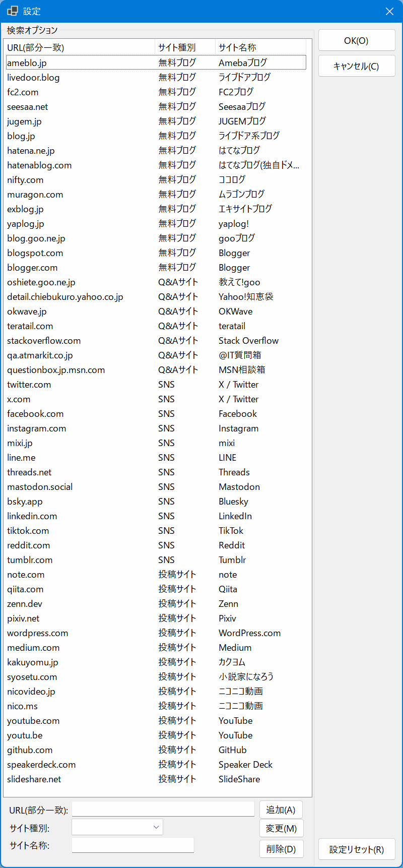
Task: Select the okwave.jp row
Action: point(156,311)
